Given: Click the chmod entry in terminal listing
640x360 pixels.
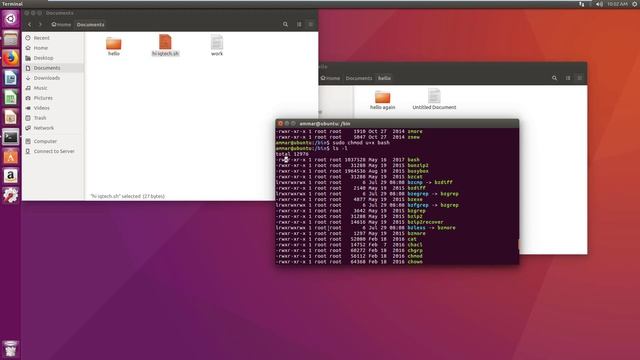Looking at the screenshot, I should (x=415, y=256).
